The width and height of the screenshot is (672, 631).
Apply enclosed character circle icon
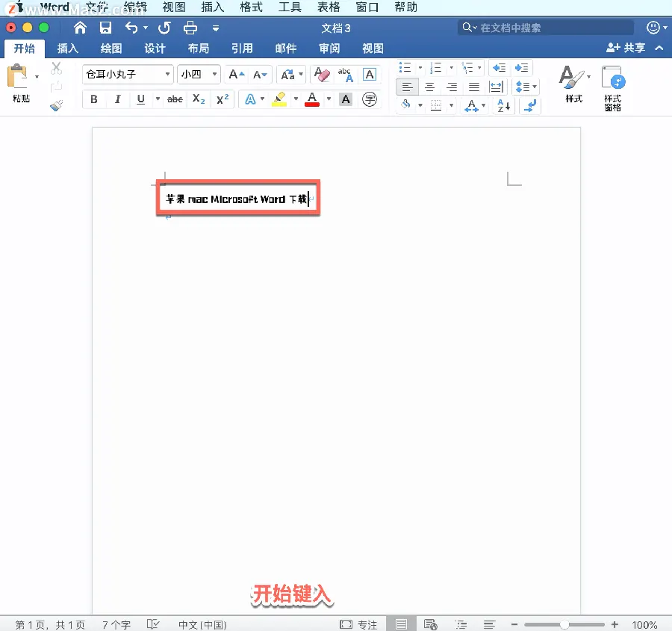[x=370, y=99]
